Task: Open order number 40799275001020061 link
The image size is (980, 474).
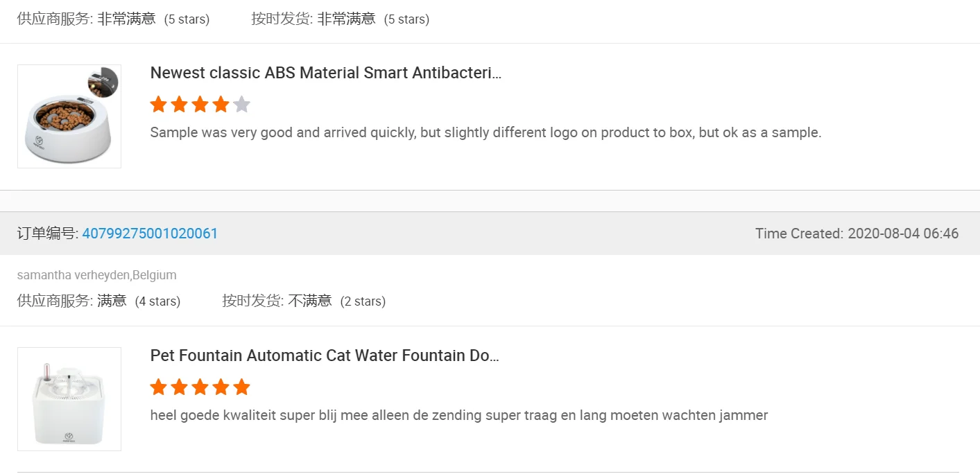Action: (x=150, y=234)
